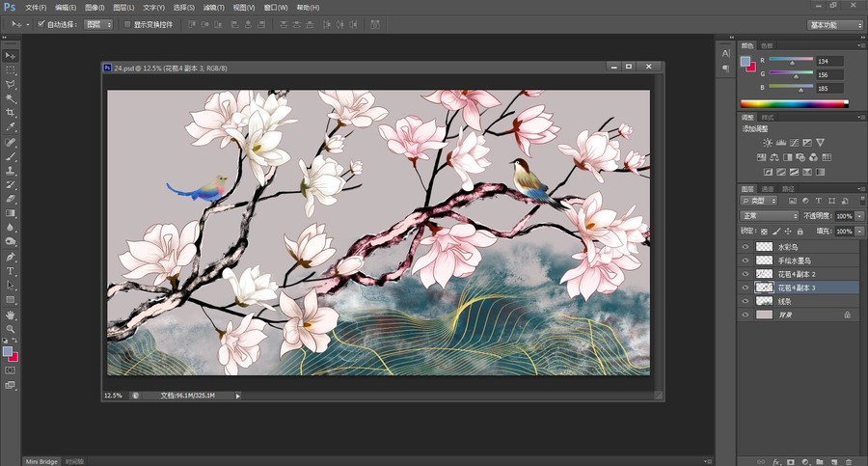The image size is (868, 466).
Task: Select the Eyedropper tool
Action: point(11,127)
